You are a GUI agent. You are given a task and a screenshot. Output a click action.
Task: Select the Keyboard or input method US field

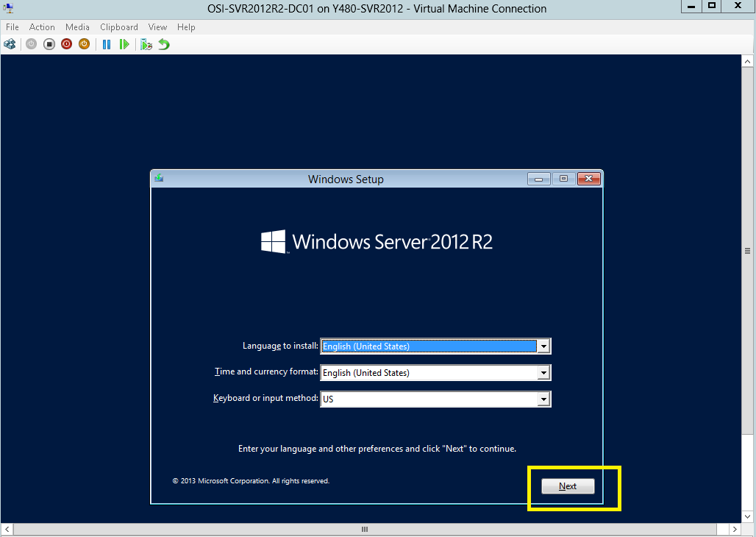pyautogui.click(x=435, y=399)
